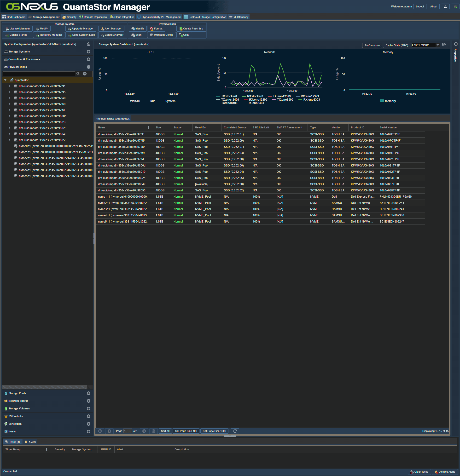The image size is (460, 476).
Task: Click the tree horizontal scrollbar
Action: [x=45, y=387]
